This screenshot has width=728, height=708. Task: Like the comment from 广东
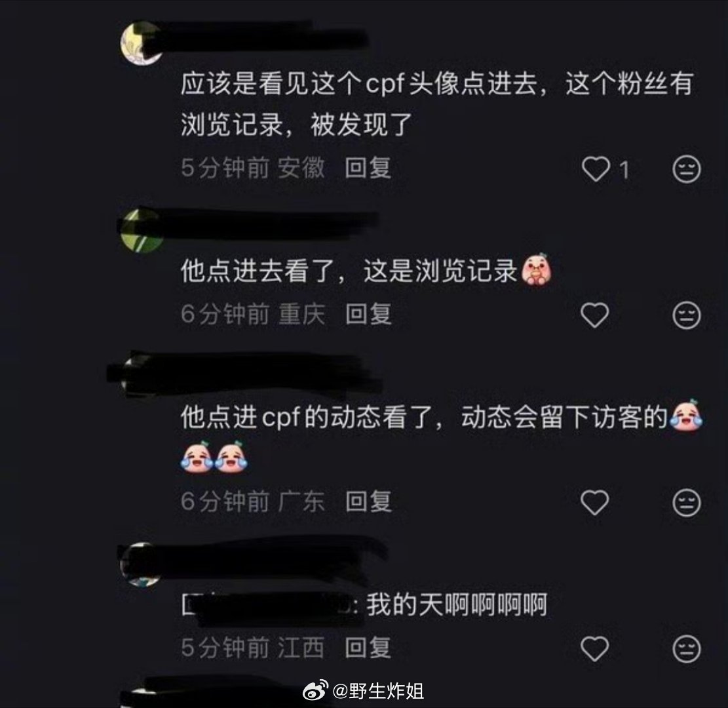coord(595,502)
